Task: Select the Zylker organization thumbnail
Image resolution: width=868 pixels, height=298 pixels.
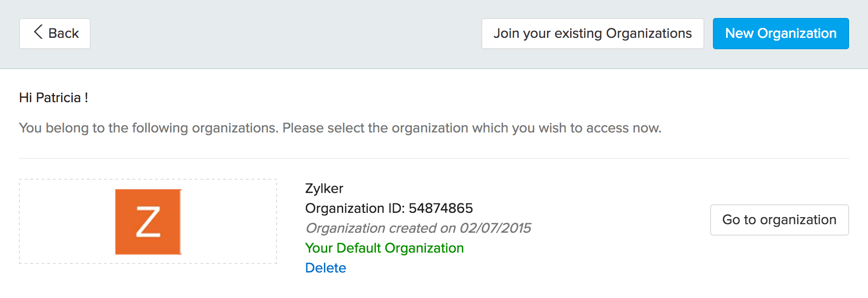Action: 148,222
